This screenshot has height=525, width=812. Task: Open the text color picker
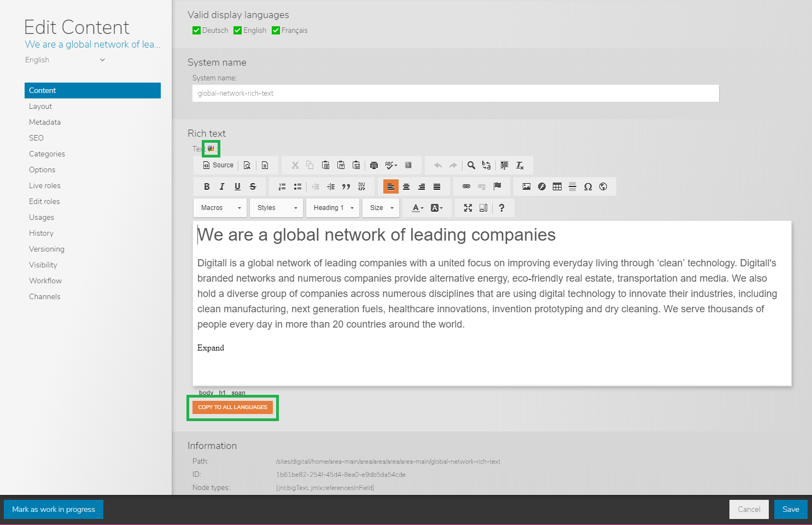coord(417,208)
